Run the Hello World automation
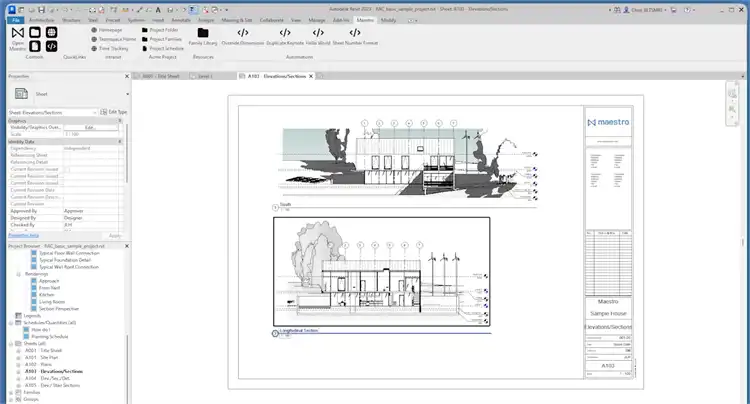Screen dimensions: 750x404 click(318, 36)
